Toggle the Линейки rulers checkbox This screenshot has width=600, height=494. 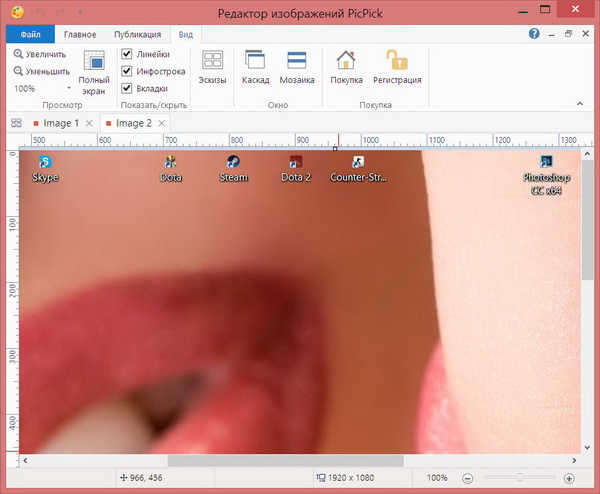point(127,54)
